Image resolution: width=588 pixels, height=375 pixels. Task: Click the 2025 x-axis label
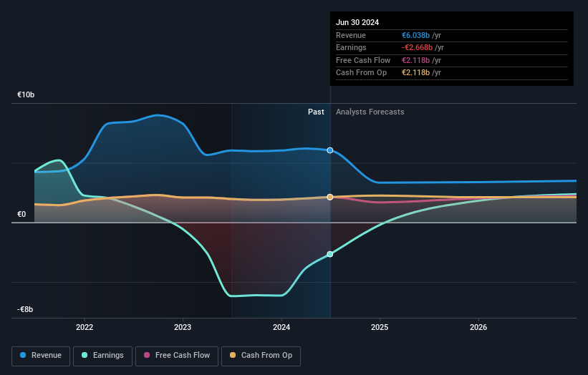(380, 327)
